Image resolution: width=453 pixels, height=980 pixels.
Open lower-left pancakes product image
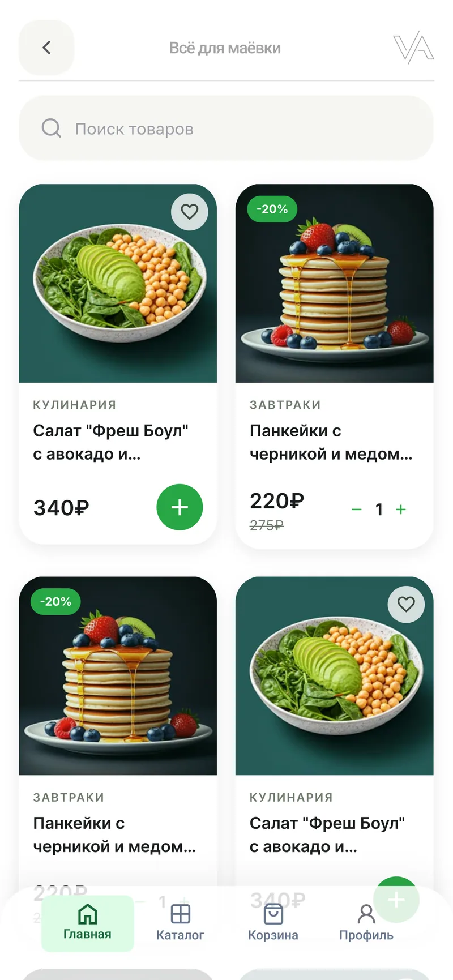tap(118, 675)
